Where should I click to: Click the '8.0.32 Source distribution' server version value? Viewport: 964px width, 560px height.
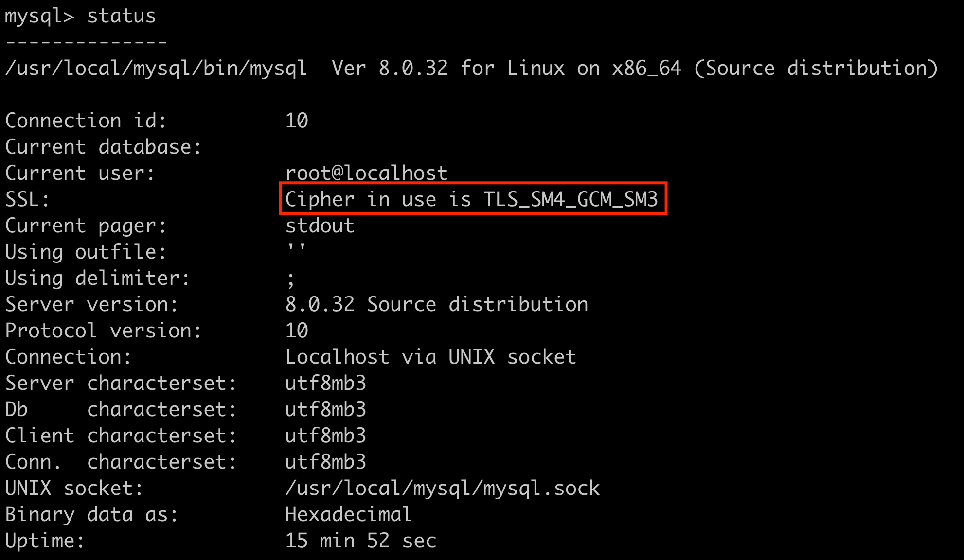tap(436, 304)
